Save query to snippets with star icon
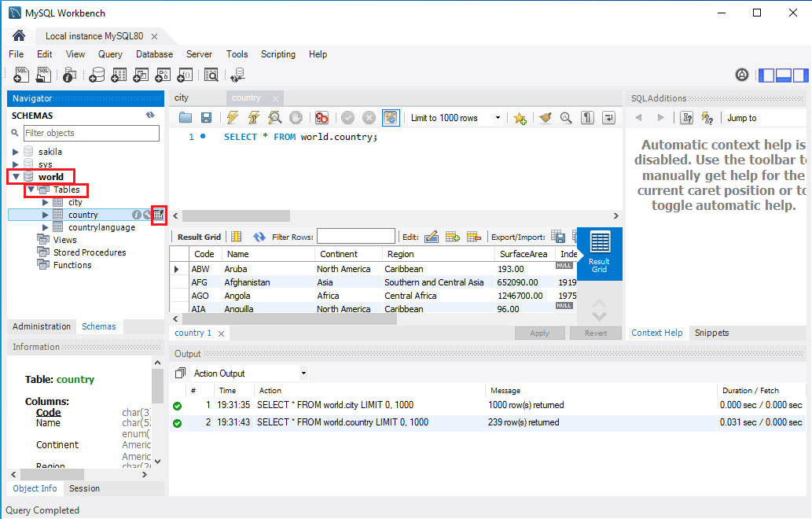812x519 pixels. tap(520, 119)
